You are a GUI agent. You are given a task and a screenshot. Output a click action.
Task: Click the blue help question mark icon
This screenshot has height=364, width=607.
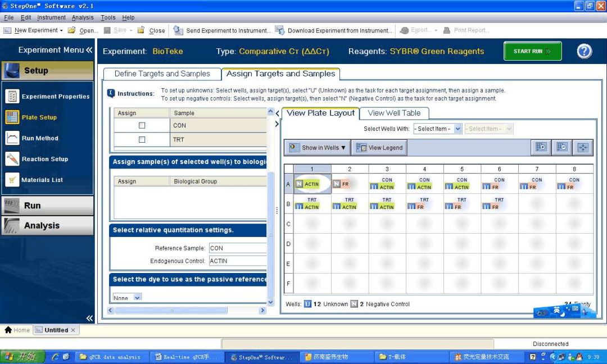(x=584, y=51)
